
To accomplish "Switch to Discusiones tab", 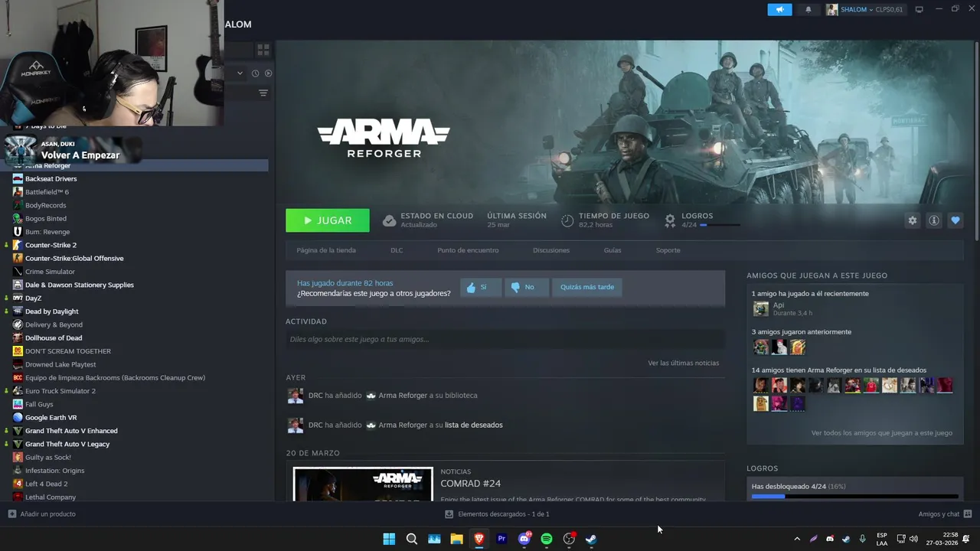I will [551, 250].
